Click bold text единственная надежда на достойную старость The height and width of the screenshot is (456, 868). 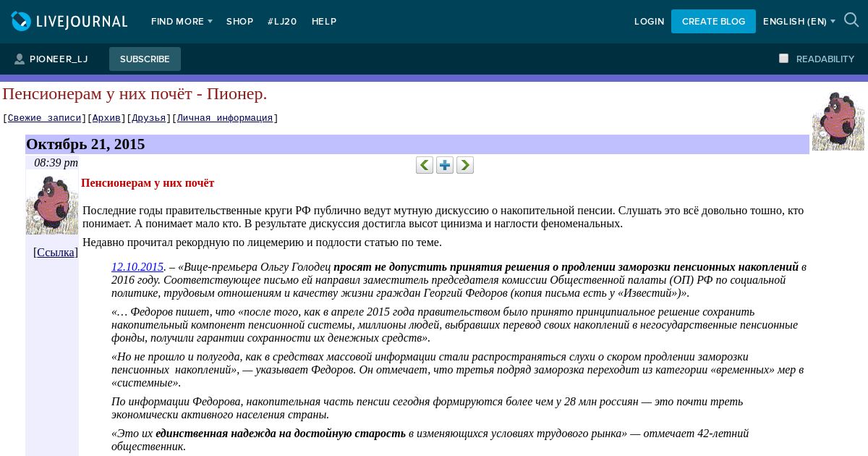point(281,434)
